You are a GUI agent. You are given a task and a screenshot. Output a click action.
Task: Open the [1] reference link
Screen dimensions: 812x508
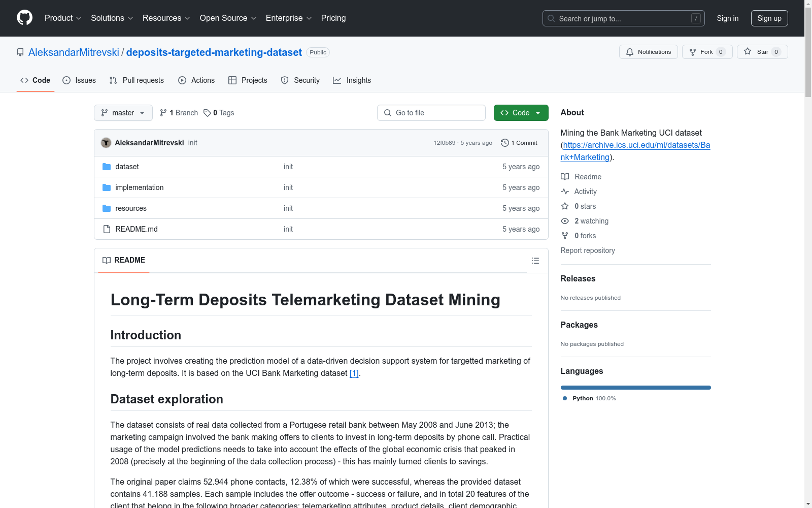pos(354,373)
